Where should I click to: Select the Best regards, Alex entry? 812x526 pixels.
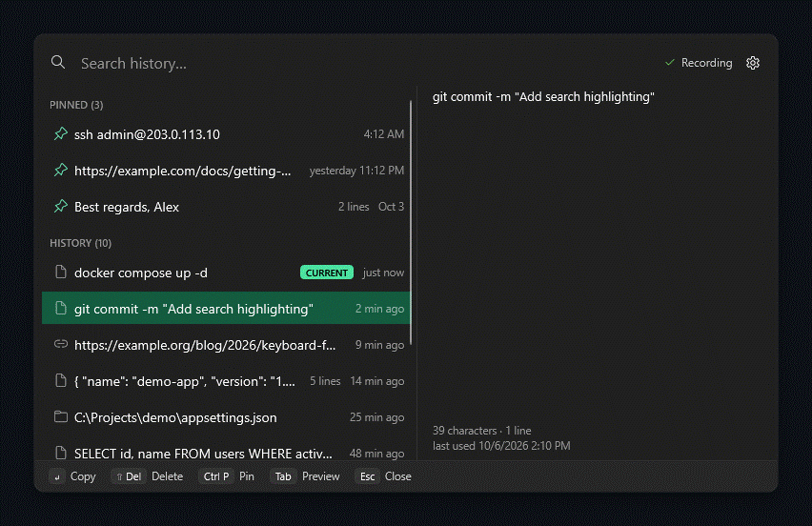[x=227, y=207]
